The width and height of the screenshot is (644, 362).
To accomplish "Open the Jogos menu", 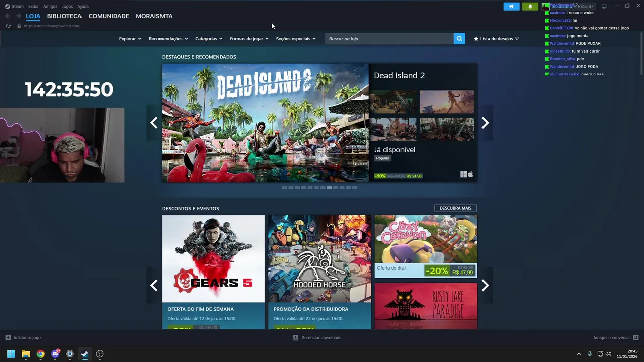I will coord(67,6).
